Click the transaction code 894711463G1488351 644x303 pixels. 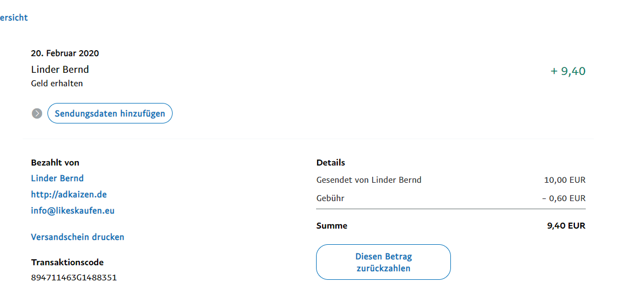74,278
